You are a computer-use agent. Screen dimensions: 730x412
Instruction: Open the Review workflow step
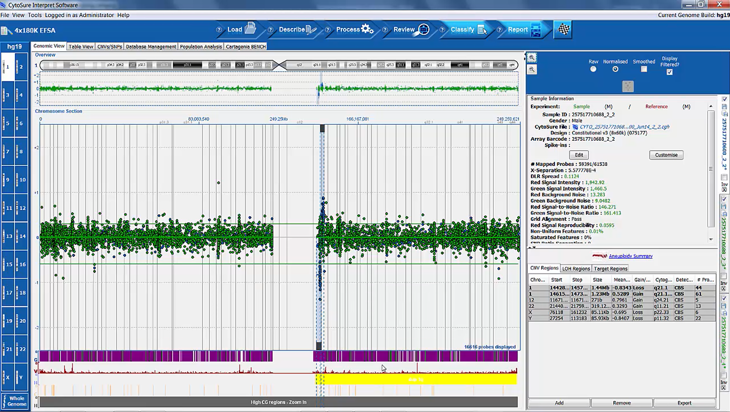[x=411, y=29]
